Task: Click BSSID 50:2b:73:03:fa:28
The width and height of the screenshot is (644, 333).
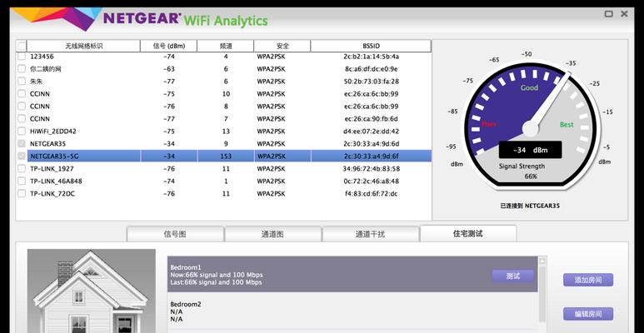Action: coord(371,82)
